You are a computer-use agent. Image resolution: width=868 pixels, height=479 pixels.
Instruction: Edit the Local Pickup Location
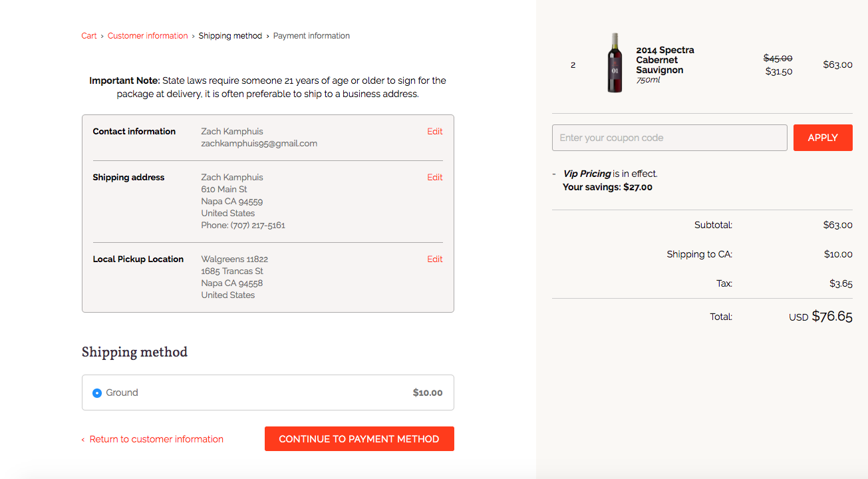pyautogui.click(x=434, y=259)
